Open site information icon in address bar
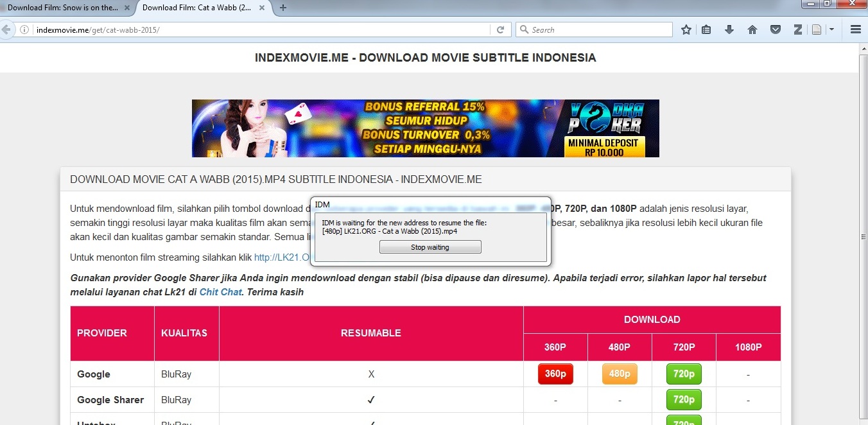The image size is (868, 425). [24, 30]
